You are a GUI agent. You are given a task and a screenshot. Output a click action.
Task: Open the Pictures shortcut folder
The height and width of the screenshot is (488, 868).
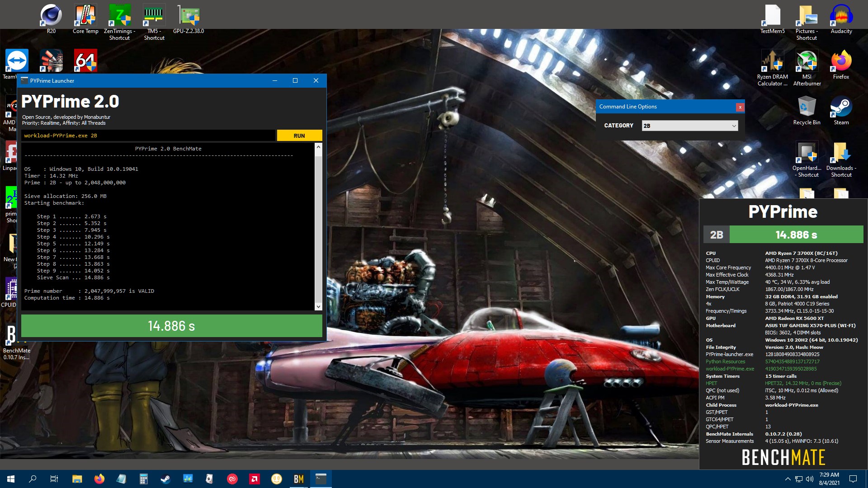(807, 22)
